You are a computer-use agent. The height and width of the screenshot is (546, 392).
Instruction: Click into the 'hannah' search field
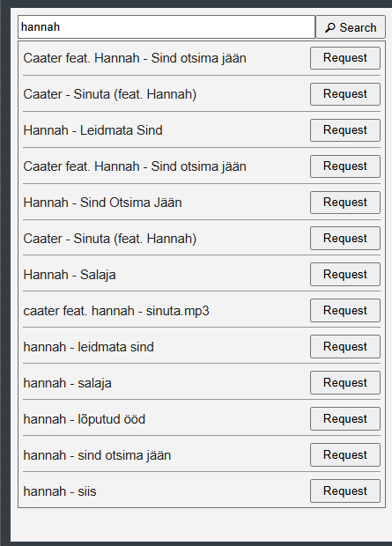[x=166, y=26]
